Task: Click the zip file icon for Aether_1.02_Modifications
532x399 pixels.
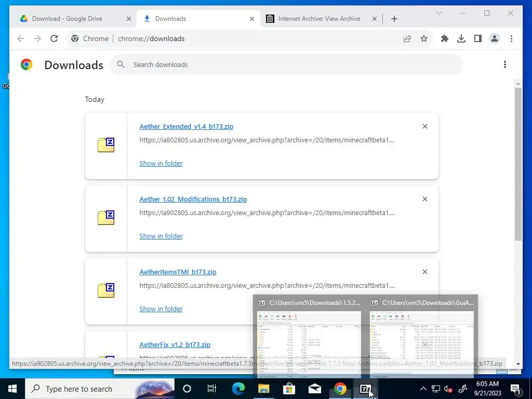Action: pos(106,218)
